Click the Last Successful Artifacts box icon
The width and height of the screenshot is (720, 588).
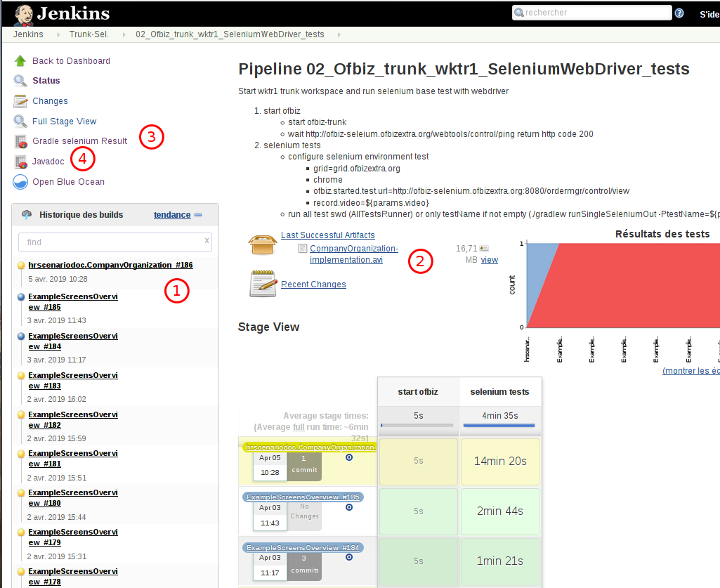point(263,244)
